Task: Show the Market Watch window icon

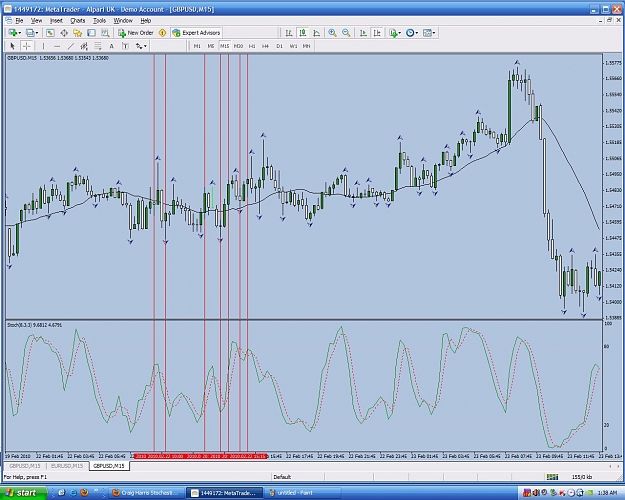Action: tap(50, 33)
